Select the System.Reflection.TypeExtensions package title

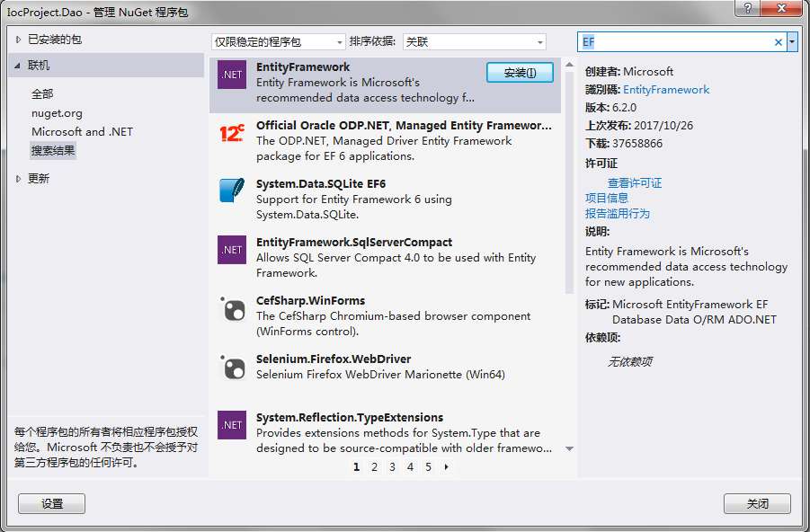click(x=349, y=417)
